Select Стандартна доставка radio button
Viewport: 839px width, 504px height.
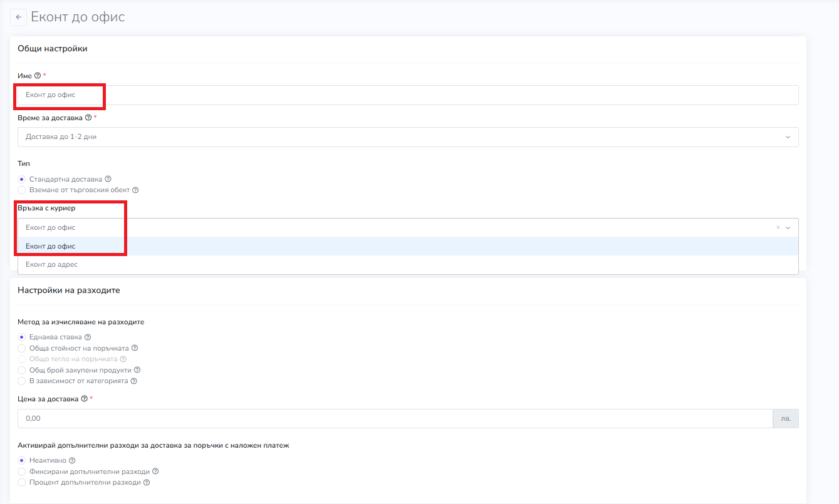coord(22,179)
